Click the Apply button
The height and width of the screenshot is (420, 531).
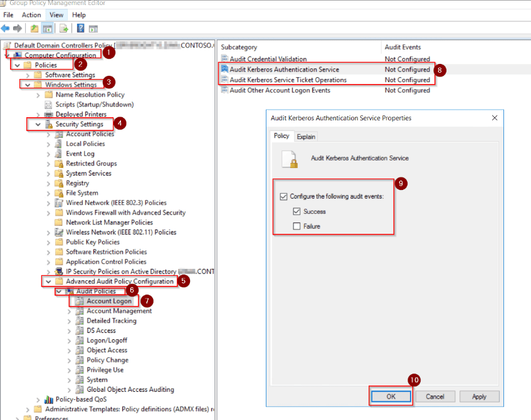click(479, 396)
